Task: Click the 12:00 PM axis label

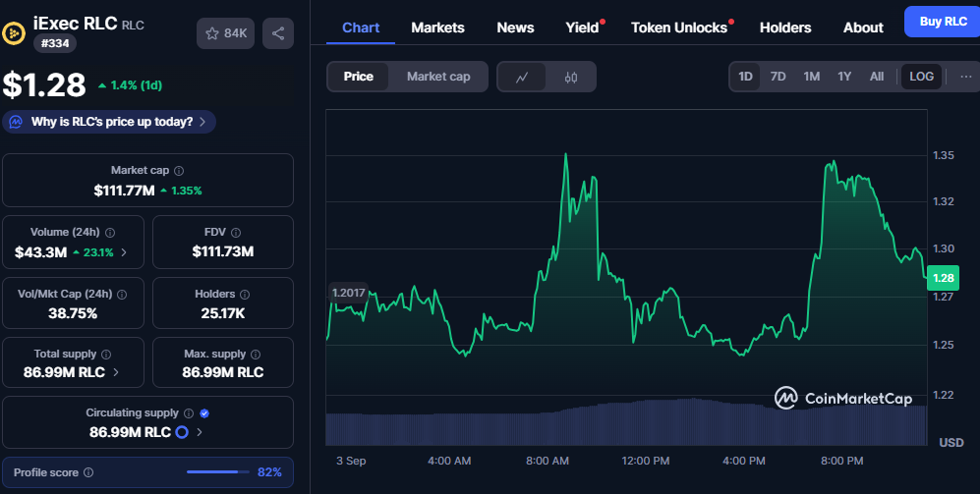Action: pos(646,461)
